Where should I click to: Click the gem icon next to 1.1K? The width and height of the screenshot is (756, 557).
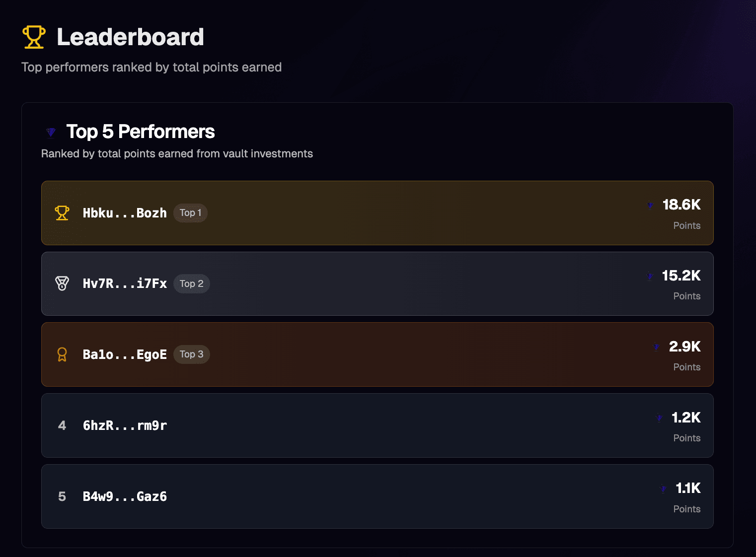(663, 489)
